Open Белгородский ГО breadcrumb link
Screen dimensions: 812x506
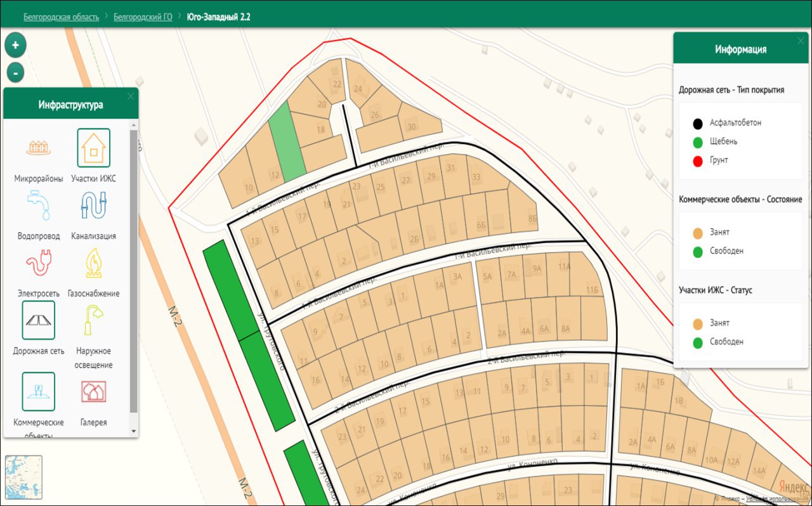[143, 17]
